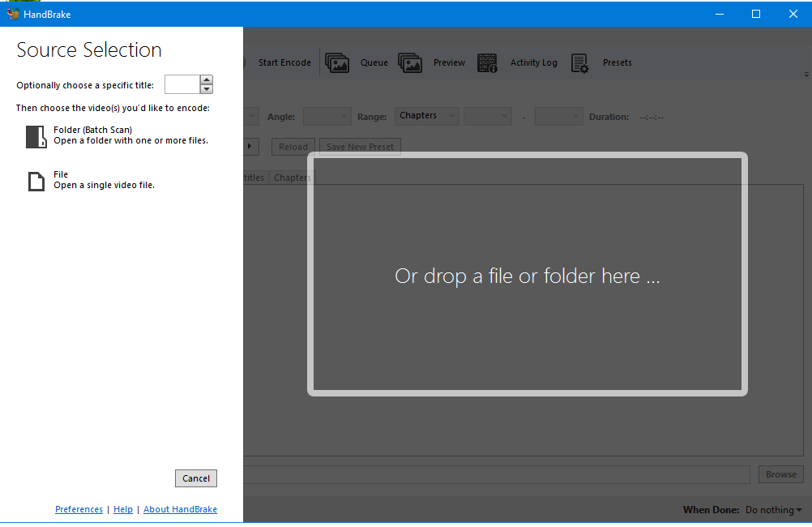Image resolution: width=812 pixels, height=527 pixels.
Task: Open the encode Queue
Action: (x=374, y=62)
